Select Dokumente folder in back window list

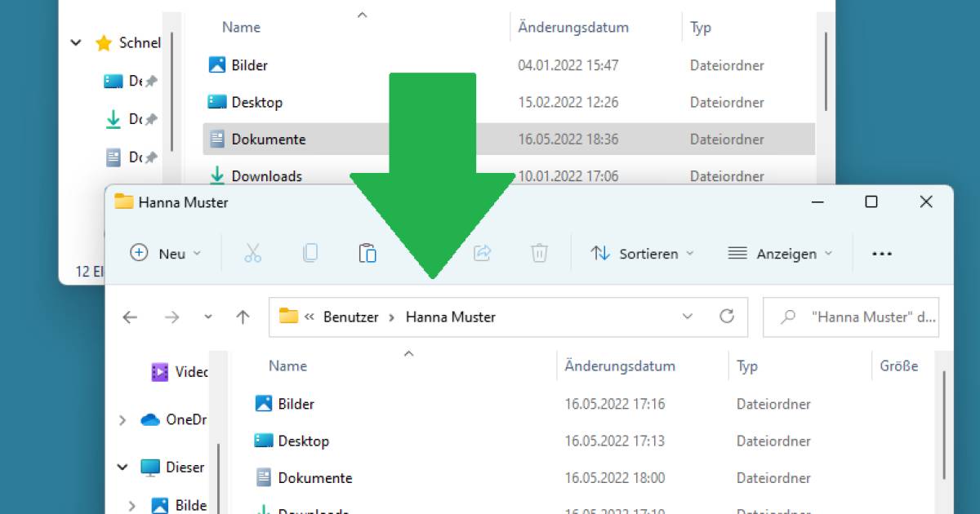tap(269, 140)
